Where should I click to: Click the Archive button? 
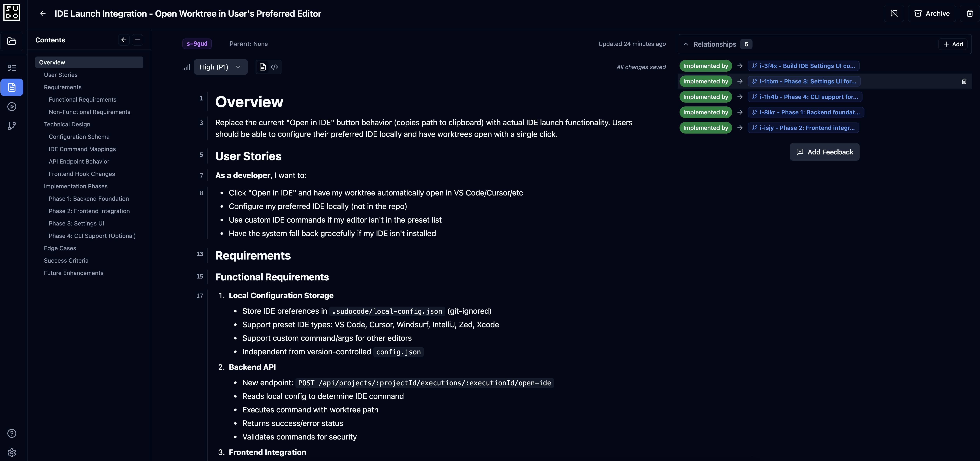(932, 13)
